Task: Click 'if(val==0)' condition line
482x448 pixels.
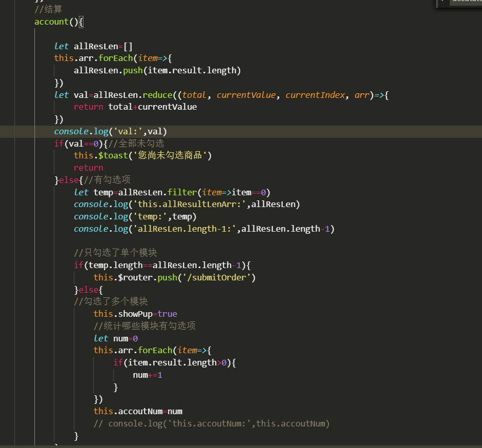Action: click(x=81, y=144)
